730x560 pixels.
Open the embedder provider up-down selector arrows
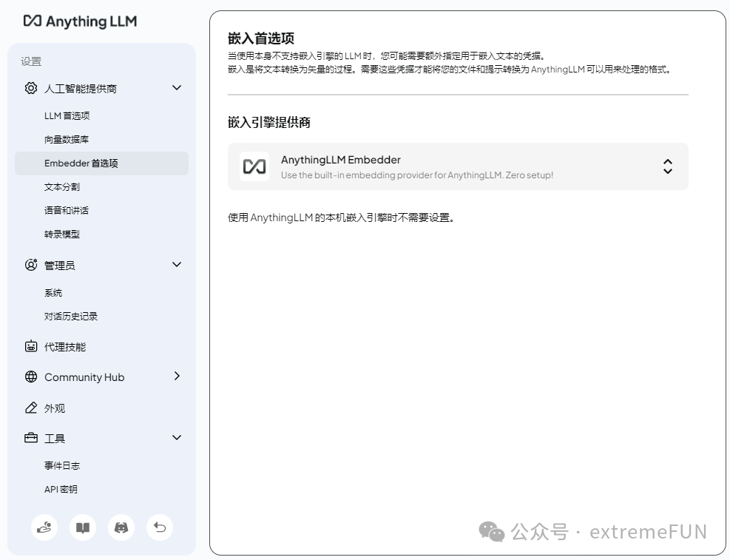pyautogui.click(x=668, y=166)
